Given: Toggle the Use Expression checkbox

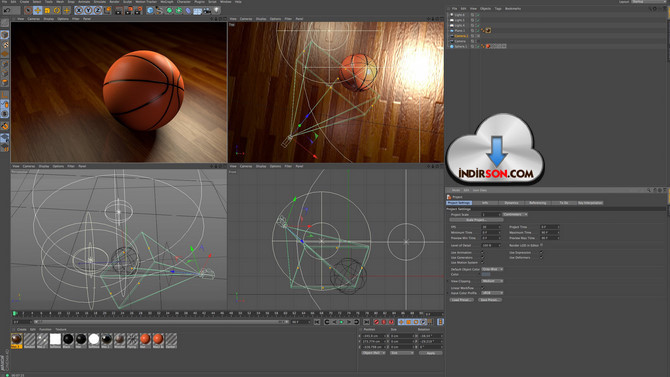Looking at the screenshot, I should (541, 253).
